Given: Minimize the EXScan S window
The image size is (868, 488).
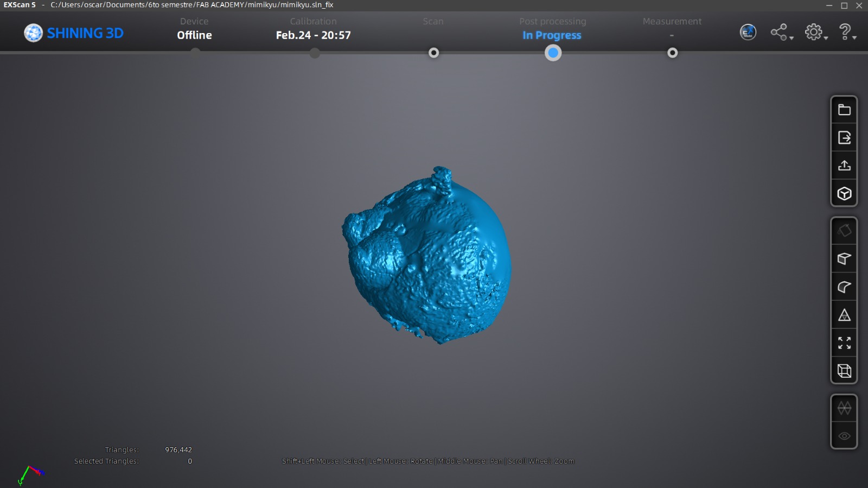Looking at the screenshot, I should [829, 5].
